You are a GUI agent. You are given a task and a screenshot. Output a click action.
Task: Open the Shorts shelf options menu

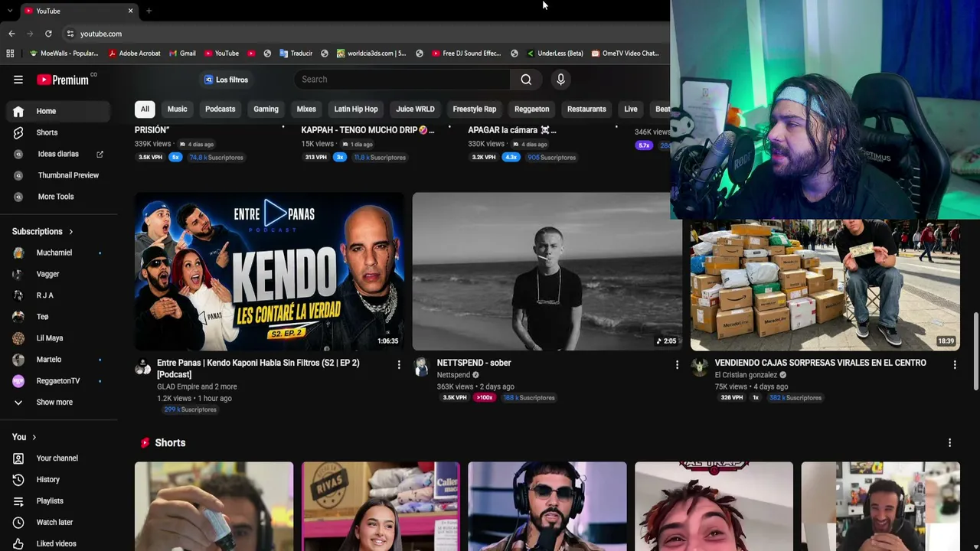tap(949, 443)
